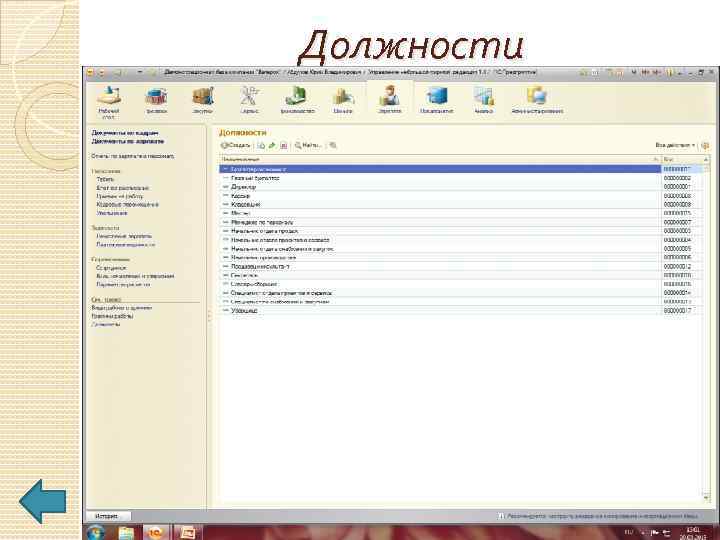
Task: Click the help icon beside Все действия
Action: click(x=705, y=146)
